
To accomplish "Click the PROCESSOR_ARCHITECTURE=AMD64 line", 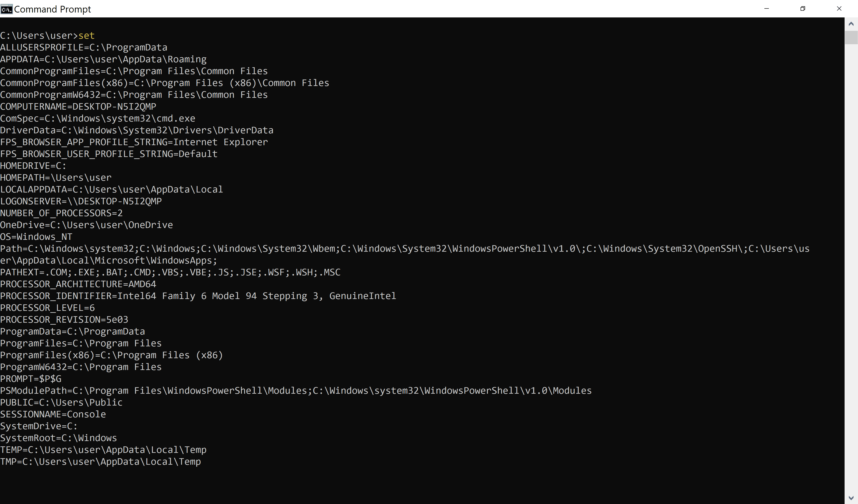I will (78, 284).
